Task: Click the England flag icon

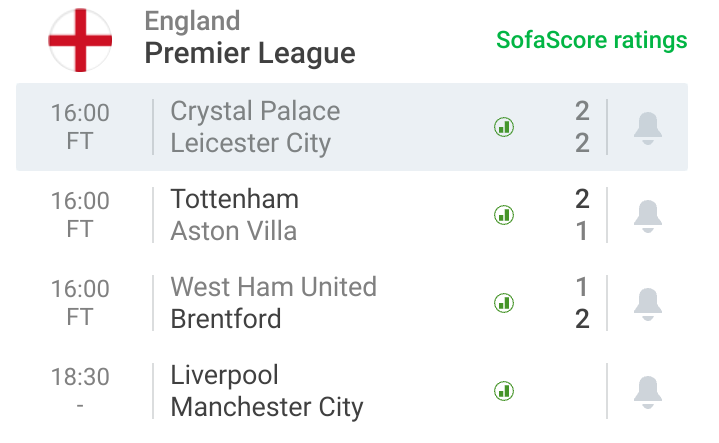Action: [80, 40]
